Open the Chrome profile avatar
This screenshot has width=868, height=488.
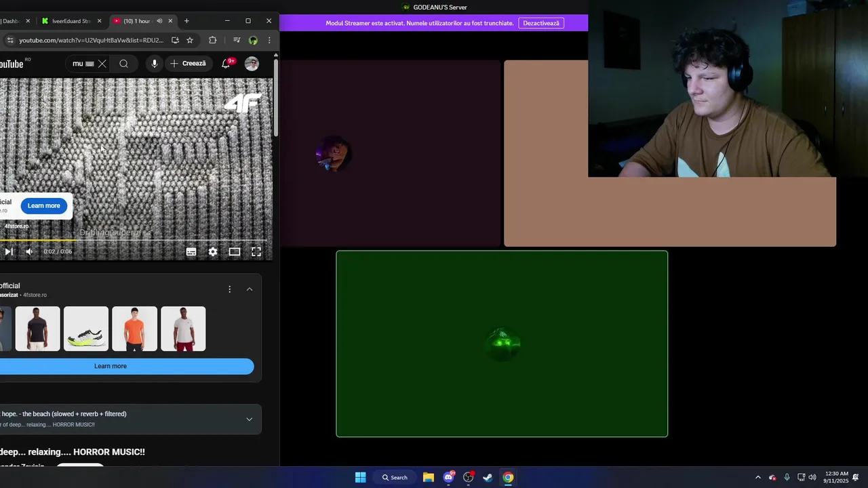[x=253, y=40]
